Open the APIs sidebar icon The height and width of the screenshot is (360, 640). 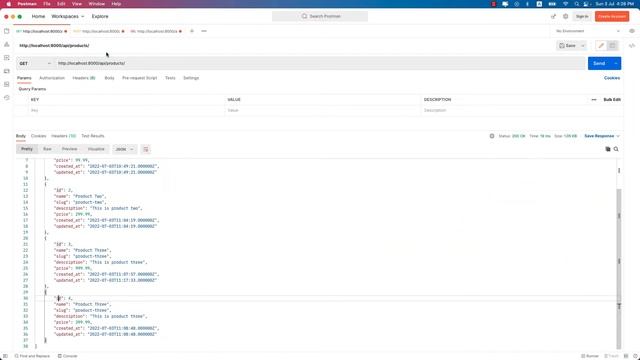point(7,44)
